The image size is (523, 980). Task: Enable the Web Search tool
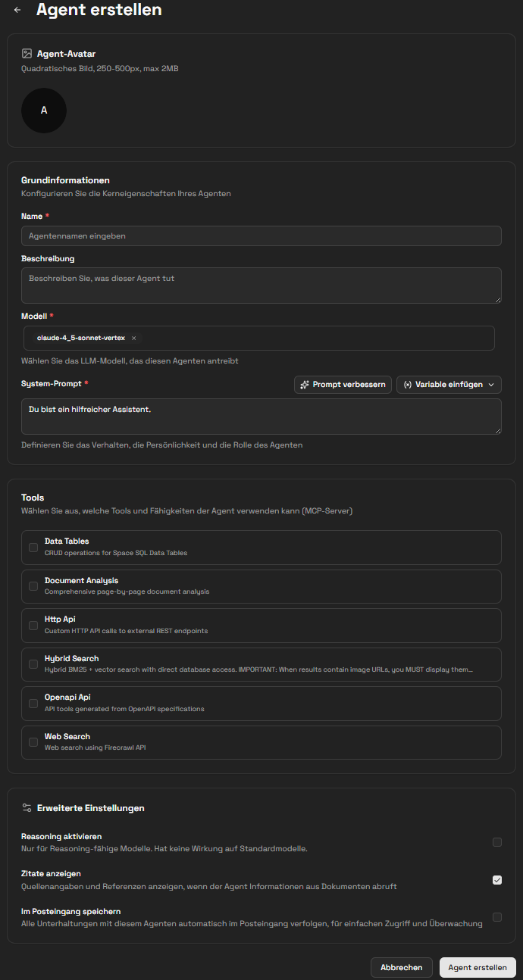pos(33,741)
